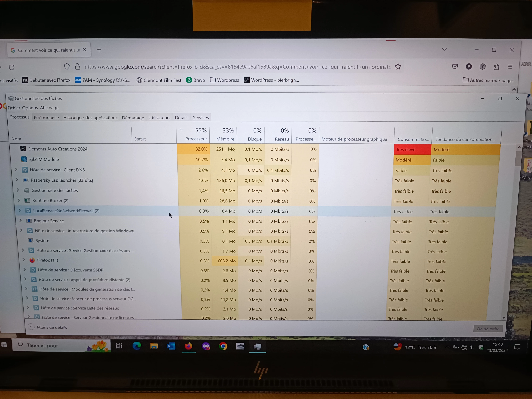
Task: Sort processes by the Mémoire column header
Action: point(225,139)
